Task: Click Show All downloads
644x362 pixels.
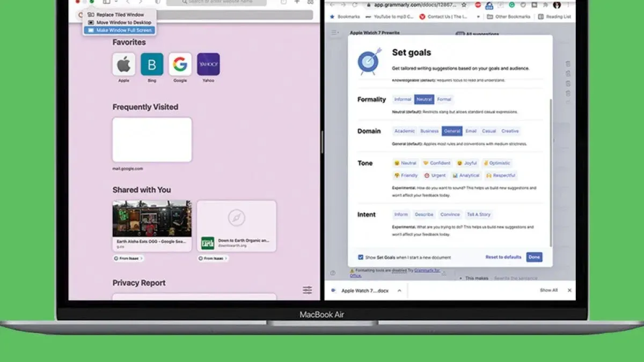Action: pos(548,290)
